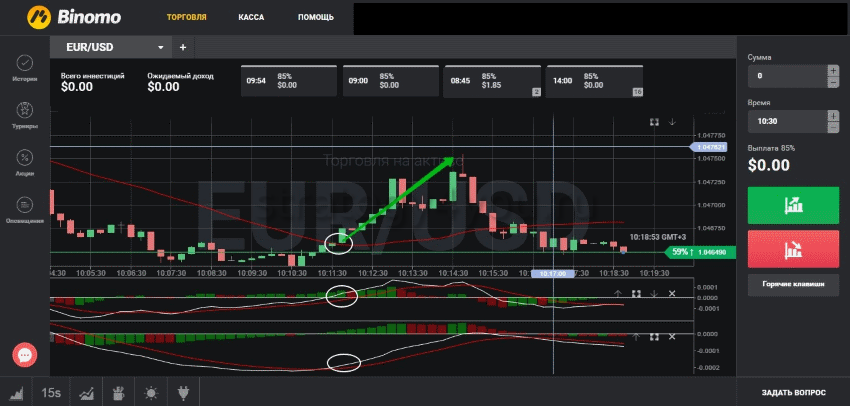Image resolution: width=850 pixels, height=406 pixels.
Task: Close the upper indicator panel with X
Action: [x=672, y=294]
